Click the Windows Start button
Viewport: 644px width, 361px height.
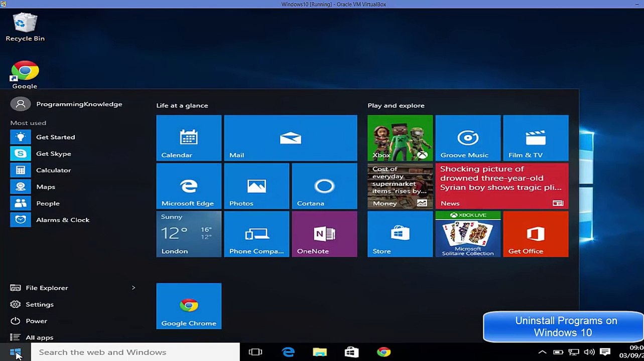[x=16, y=352]
